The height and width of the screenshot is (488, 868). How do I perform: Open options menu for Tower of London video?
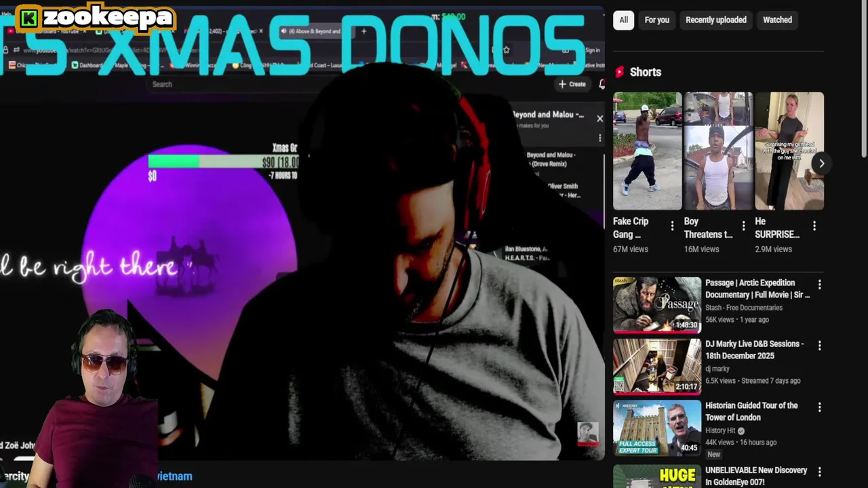click(x=819, y=407)
